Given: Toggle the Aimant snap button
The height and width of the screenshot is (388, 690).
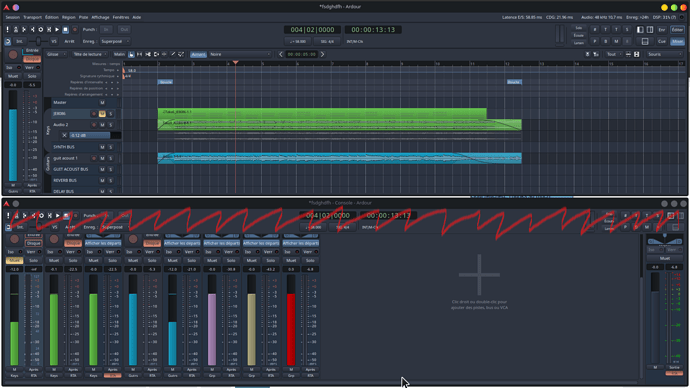Looking at the screenshot, I should (x=198, y=54).
